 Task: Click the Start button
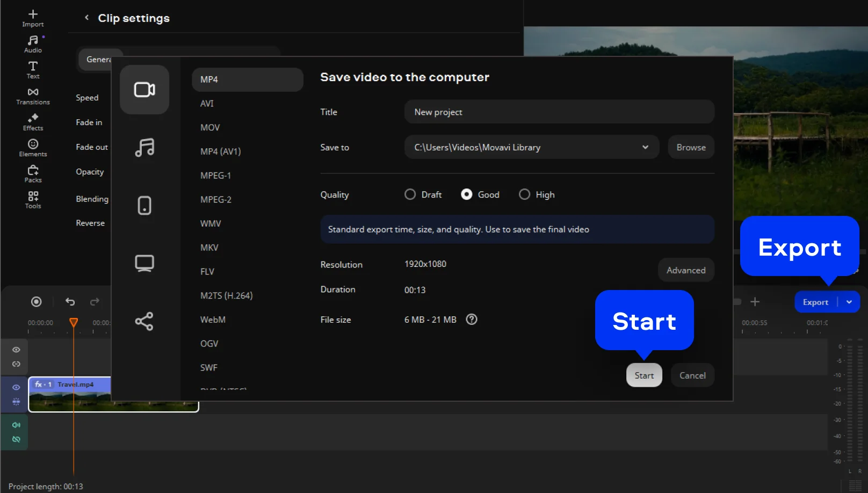pos(644,375)
